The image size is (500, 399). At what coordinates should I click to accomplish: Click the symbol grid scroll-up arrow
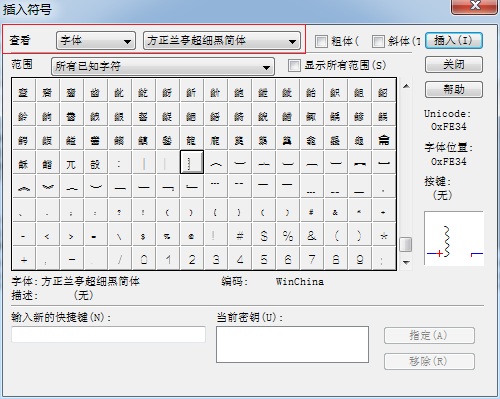click(406, 86)
